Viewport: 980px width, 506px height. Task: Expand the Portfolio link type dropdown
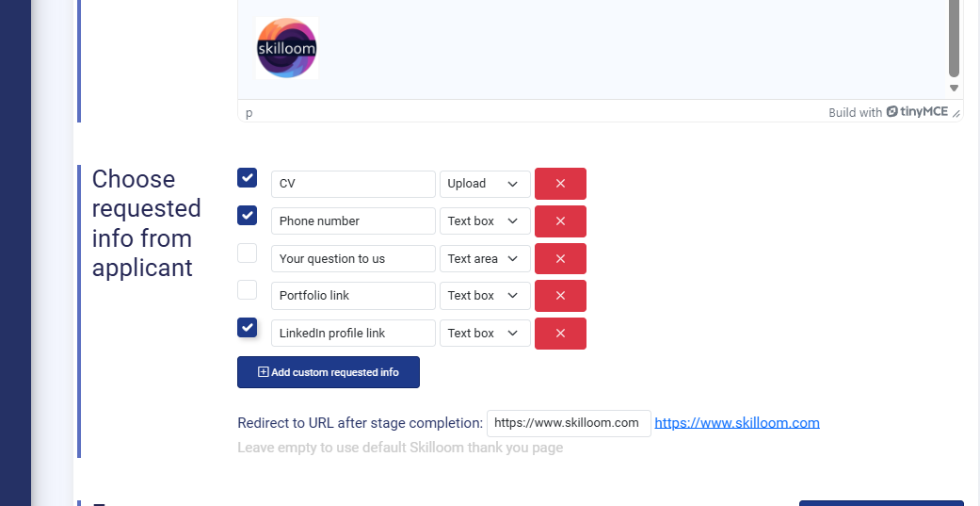(x=484, y=296)
